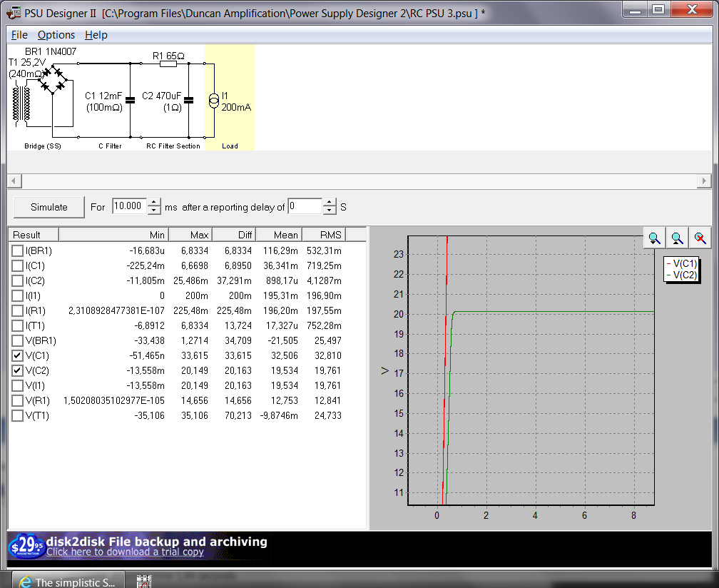Viewport: 719px width, 588px height.
Task: Select the T1 transformer symbol in schematic
Action: [x=21, y=103]
